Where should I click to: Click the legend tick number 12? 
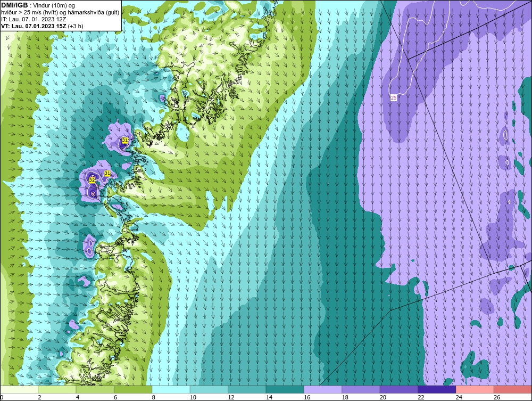coord(231,397)
